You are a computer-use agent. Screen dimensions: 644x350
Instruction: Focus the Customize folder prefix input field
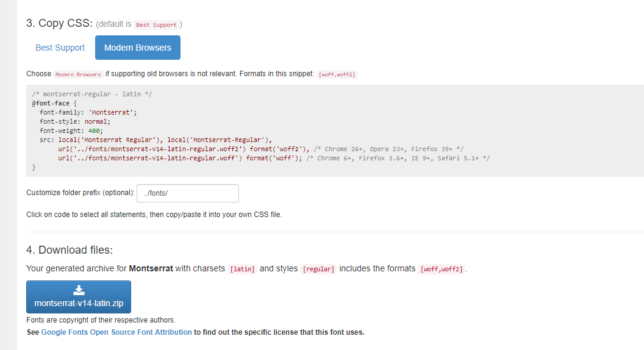[x=188, y=193]
